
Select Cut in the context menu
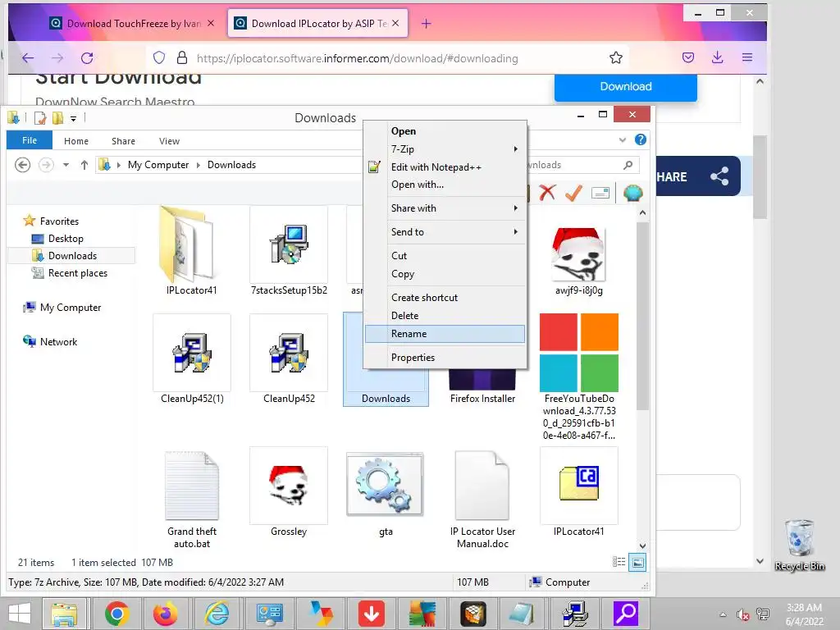(445, 256)
